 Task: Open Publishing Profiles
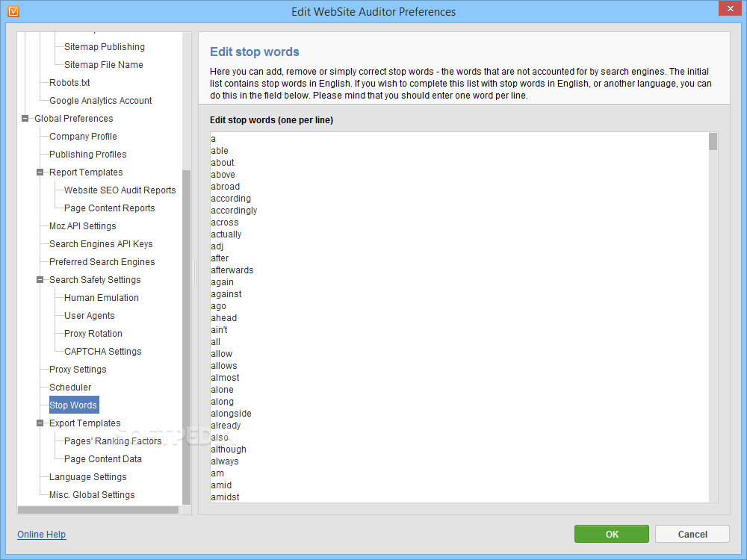click(87, 155)
